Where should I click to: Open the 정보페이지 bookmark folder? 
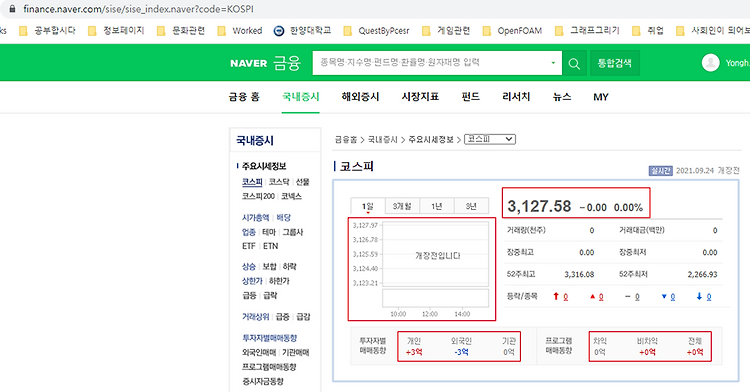coord(116,31)
